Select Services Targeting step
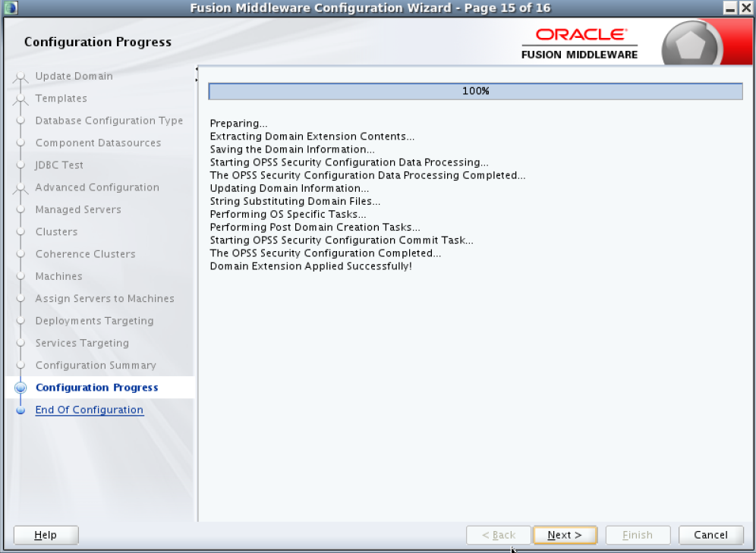756x553 pixels. click(82, 342)
